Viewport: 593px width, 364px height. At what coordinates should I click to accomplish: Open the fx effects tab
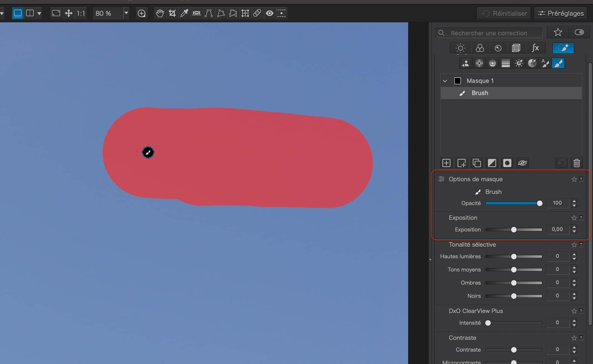pos(535,48)
